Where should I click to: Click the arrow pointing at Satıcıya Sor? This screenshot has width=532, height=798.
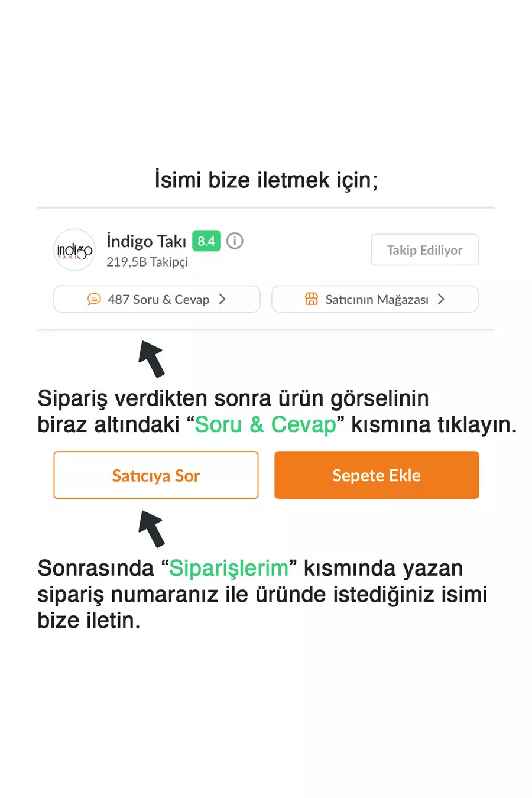tap(152, 528)
